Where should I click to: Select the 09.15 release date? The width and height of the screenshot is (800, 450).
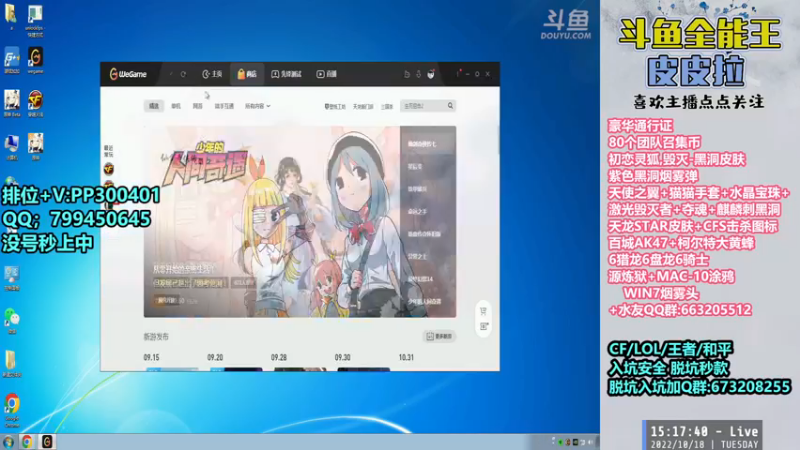click(x=152, y=357)
